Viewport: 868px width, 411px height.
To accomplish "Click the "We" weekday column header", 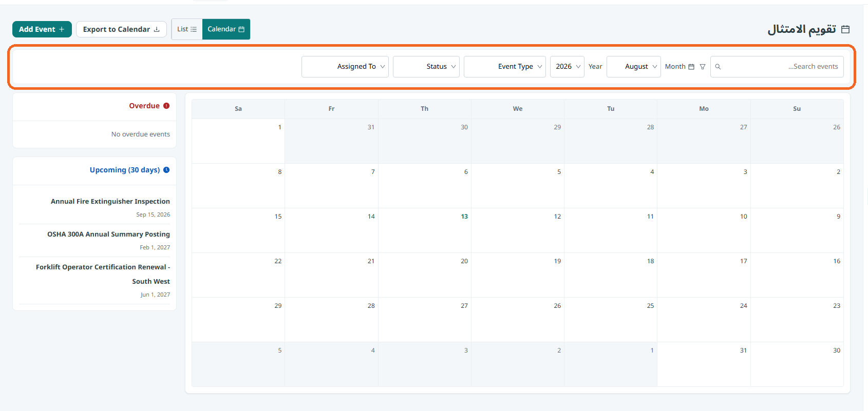I will [518, 109].
